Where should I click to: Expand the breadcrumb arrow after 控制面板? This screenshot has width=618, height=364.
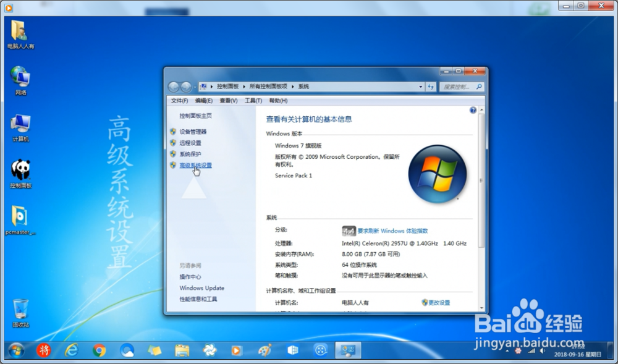coord(244,87)
